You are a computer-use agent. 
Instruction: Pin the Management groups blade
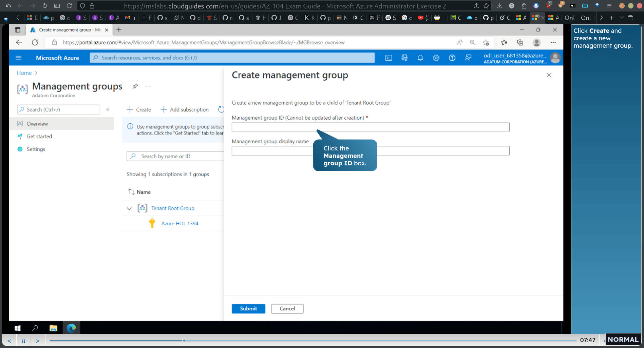[135, 86]
